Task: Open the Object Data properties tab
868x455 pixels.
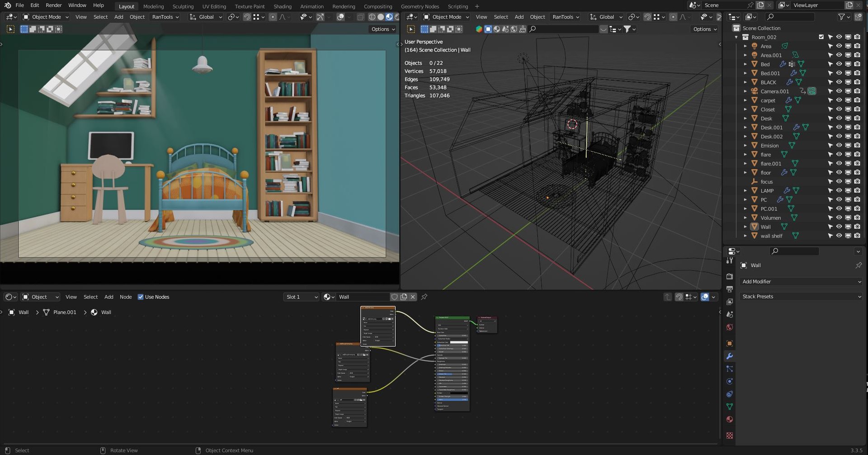Action: (x=729, y=407)
